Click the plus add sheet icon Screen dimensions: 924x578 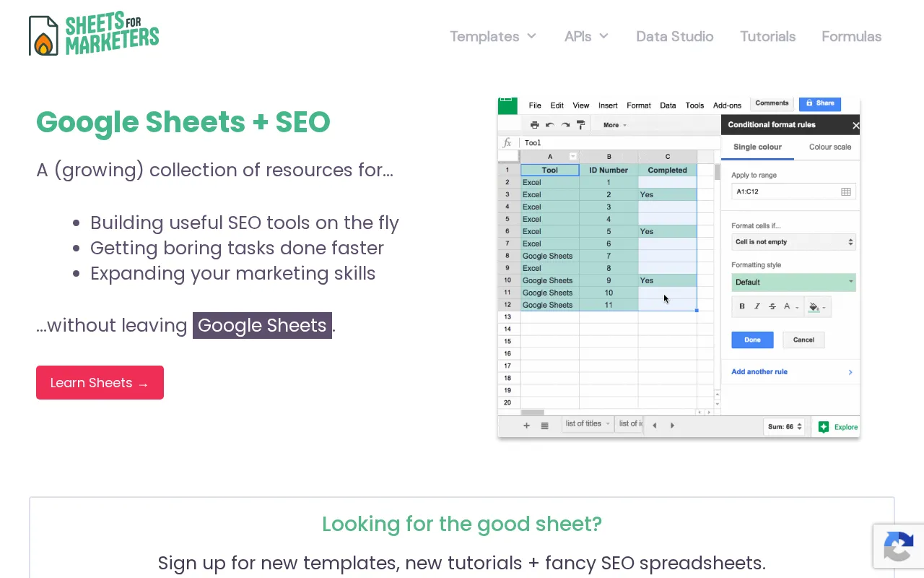click(526, 426)
